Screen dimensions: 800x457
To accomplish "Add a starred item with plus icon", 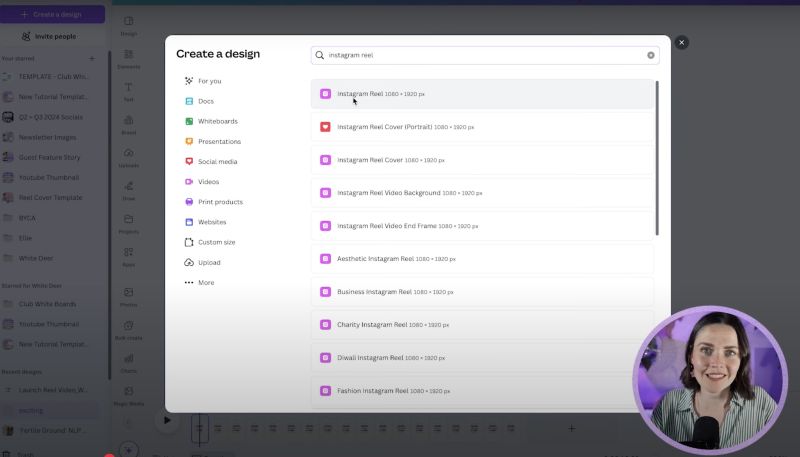I will [x=92, y=59].
